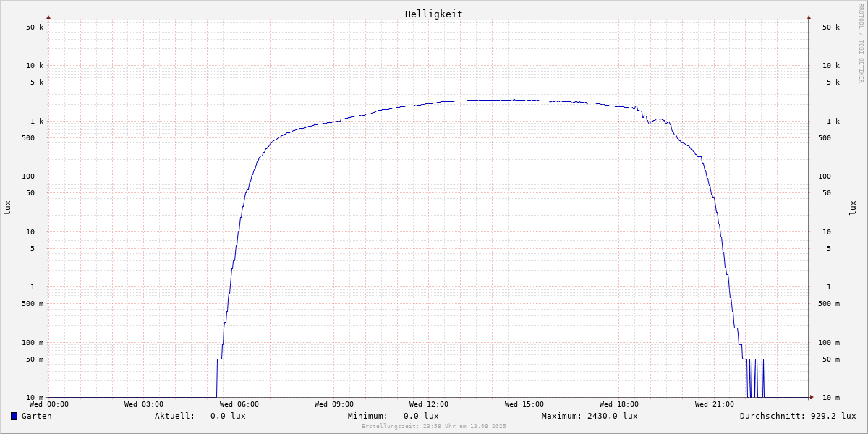Click the right axis 100 m label
This screenshot has height=434, width=868.
[x=829, y=343]
